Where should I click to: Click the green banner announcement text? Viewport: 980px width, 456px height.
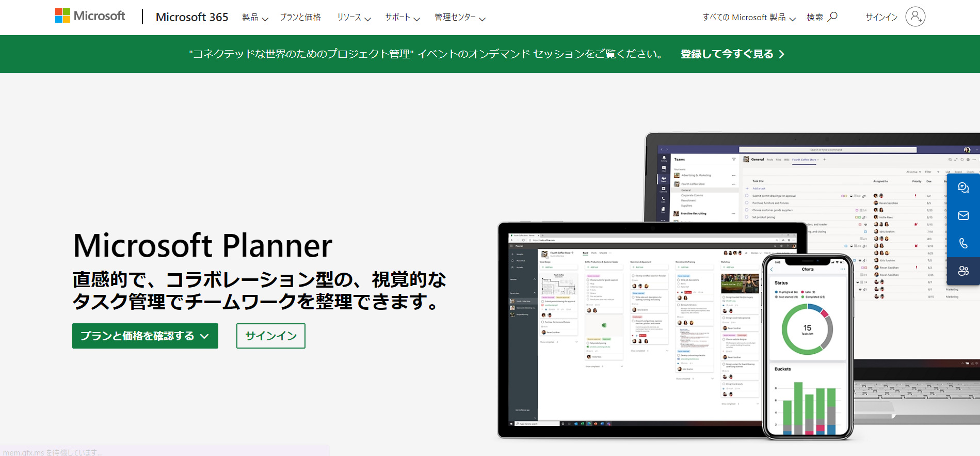pyautogui.click(x=426, y=54)
